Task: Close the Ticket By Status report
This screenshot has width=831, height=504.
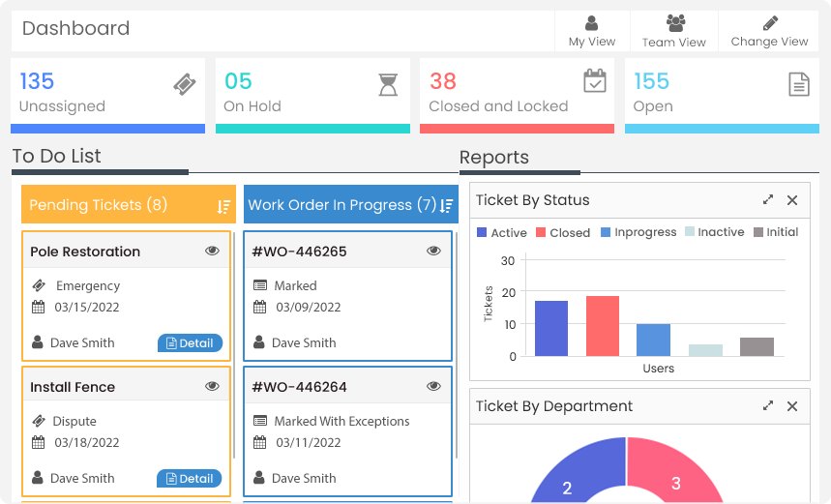Action: click(x=792, y=200)
